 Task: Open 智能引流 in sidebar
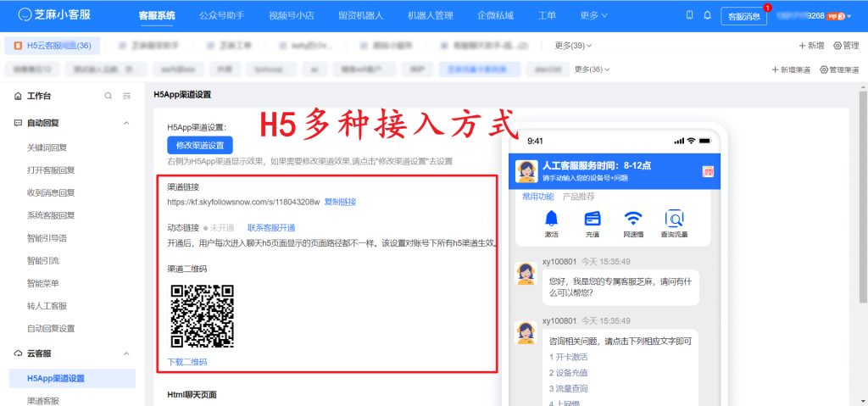pyautogui.click(x=43, y=260)
